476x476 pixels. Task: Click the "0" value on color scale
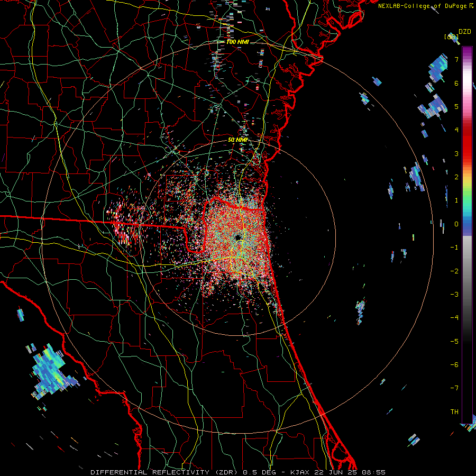click(456, 224)
